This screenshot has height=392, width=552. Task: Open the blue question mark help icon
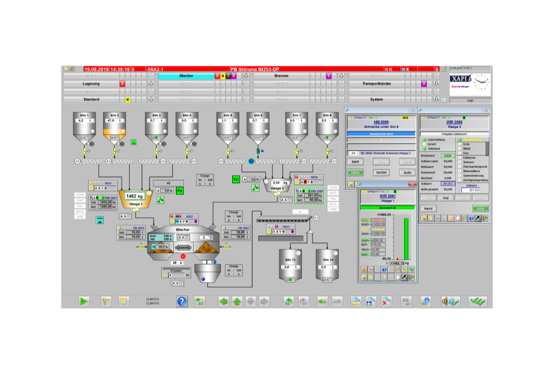[x=182, y=302]
